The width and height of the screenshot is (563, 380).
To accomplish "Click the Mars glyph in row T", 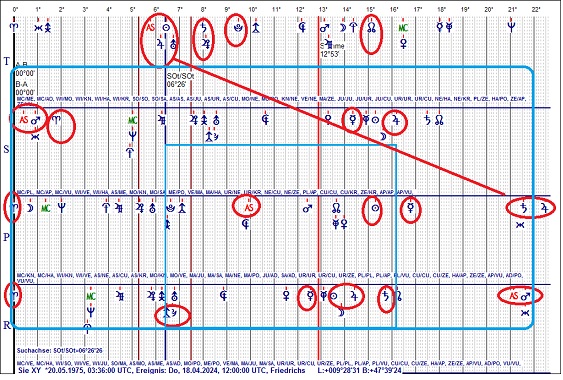I will click(x=325, y=28).
